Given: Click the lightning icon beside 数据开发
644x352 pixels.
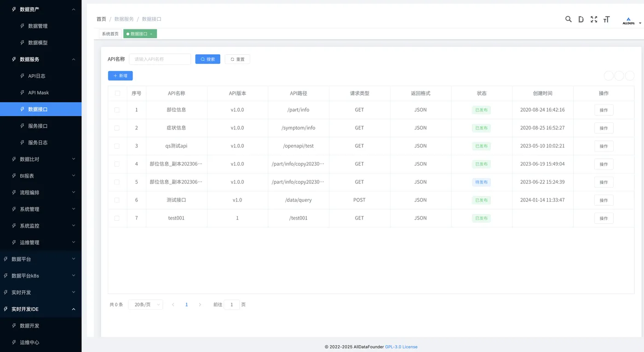Looking at the screenshot, I should pyautogui.click(x=14, y=325).
